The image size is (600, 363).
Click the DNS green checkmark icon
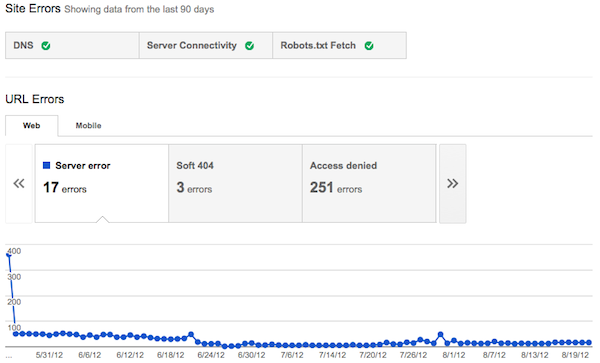pos(46,46)
